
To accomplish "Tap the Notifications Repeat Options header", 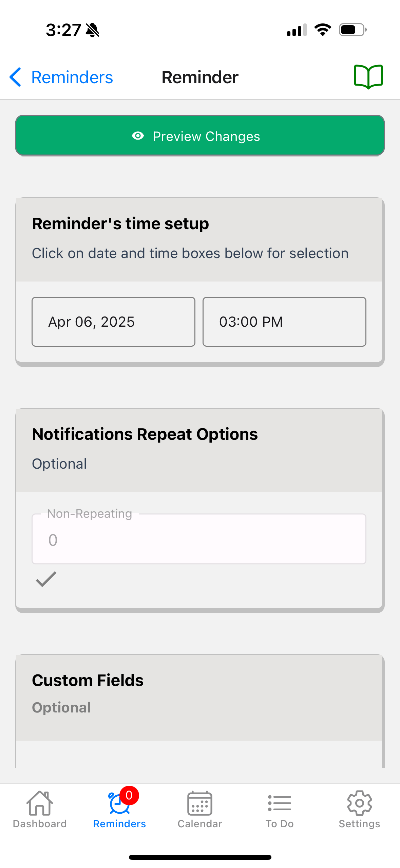I will coord(145,434).
